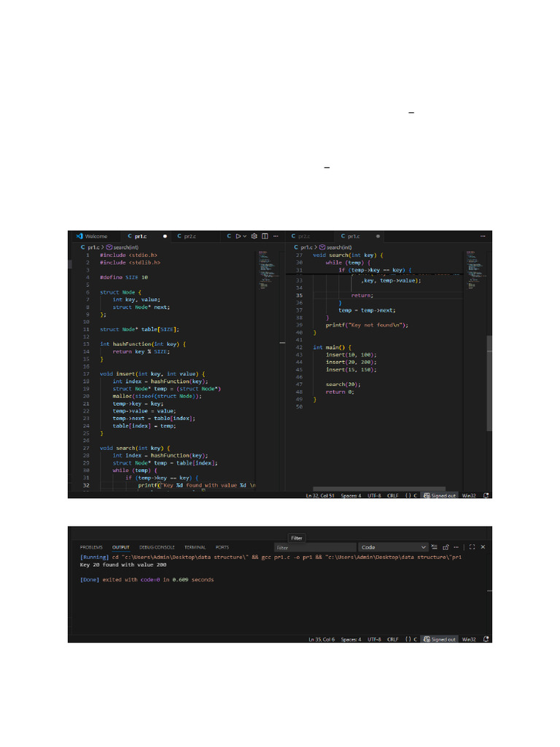Click the minimap of the right editor

pos(477,269)
